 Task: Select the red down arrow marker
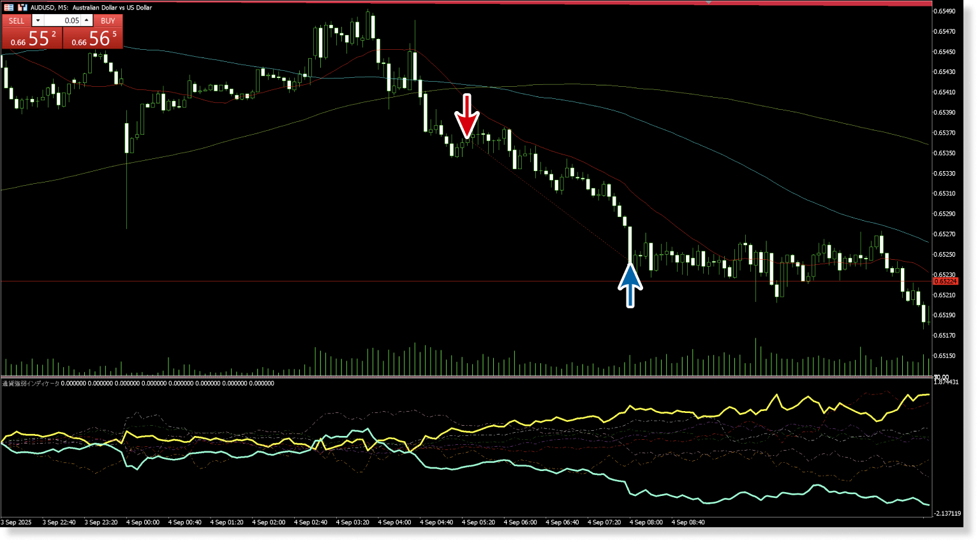tap(467, 116)
